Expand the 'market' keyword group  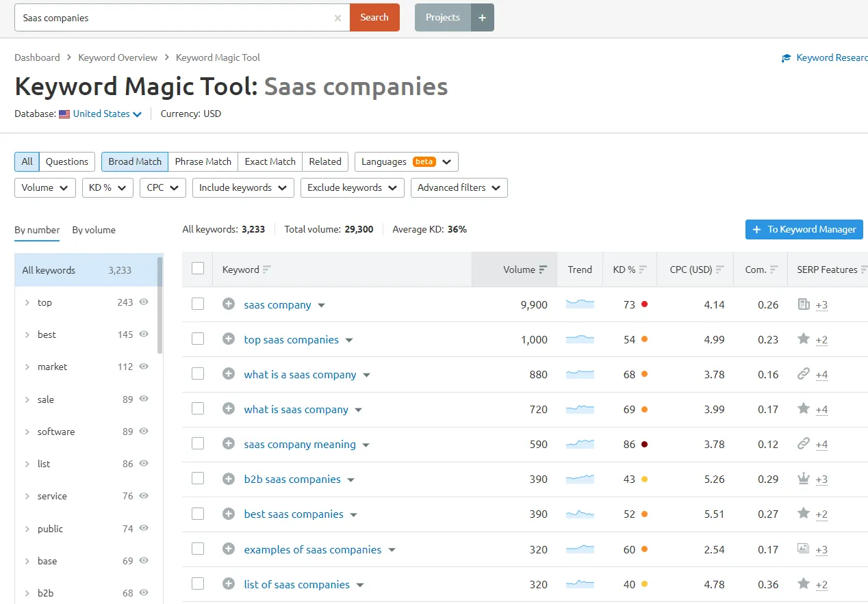27,367
